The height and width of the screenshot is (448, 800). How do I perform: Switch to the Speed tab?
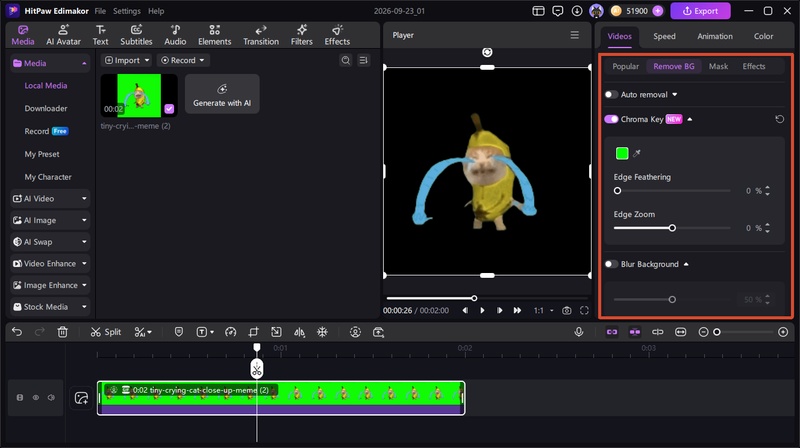[x=664, y=36]
